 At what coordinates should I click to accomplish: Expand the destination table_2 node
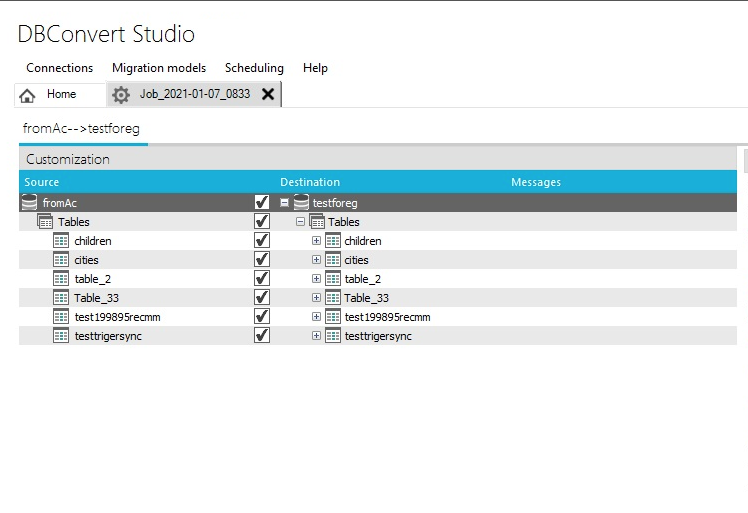(x=316, y=279)
